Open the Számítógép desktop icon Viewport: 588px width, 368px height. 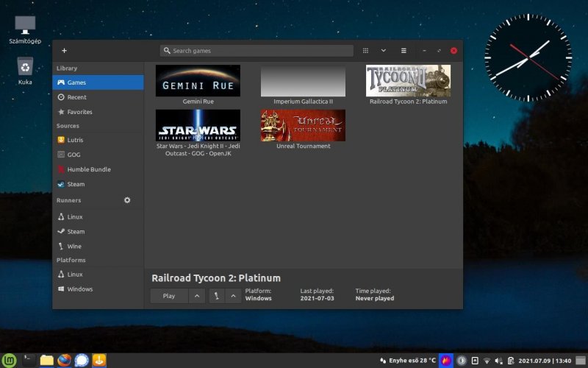[x=25, y=30]
